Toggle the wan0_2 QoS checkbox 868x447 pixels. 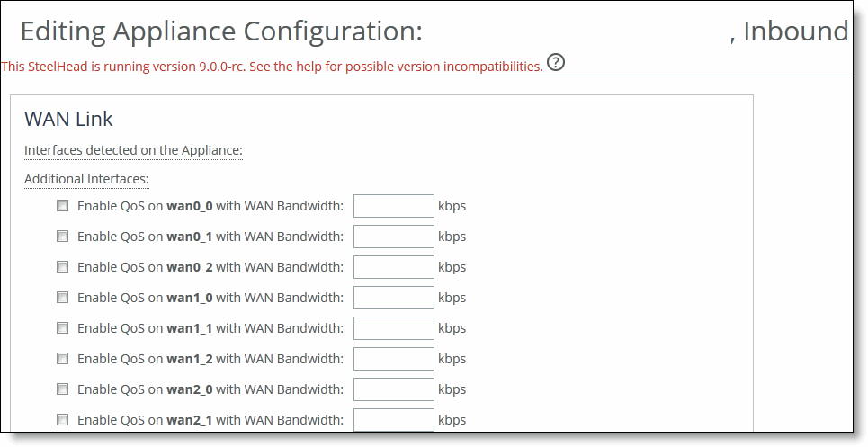pyautogui.click(x=63, y=267)
